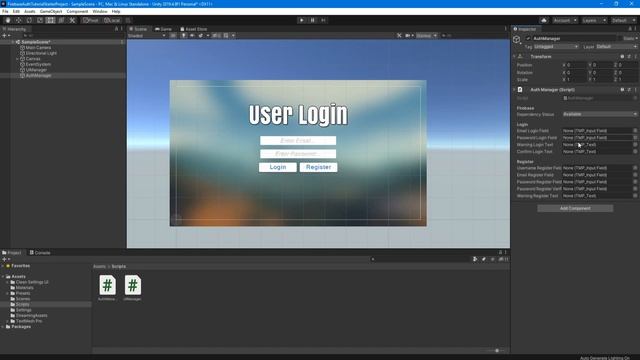Open the scene camera settings icon
The height and width of the screenshot is (360, 640).
coord(408,36)
